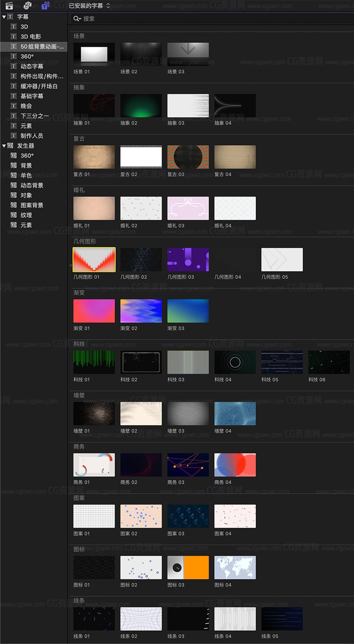Collapse the 发生器 section disclosure triangle
Screen dimensions: 354x644
(4, 145)
